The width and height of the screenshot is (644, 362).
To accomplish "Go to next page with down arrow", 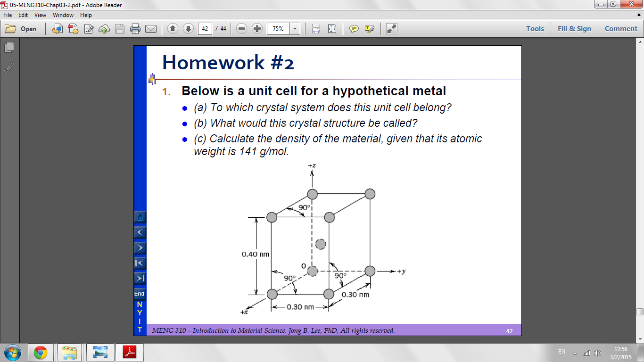I will pyautogui.click(x=188, y=29).
